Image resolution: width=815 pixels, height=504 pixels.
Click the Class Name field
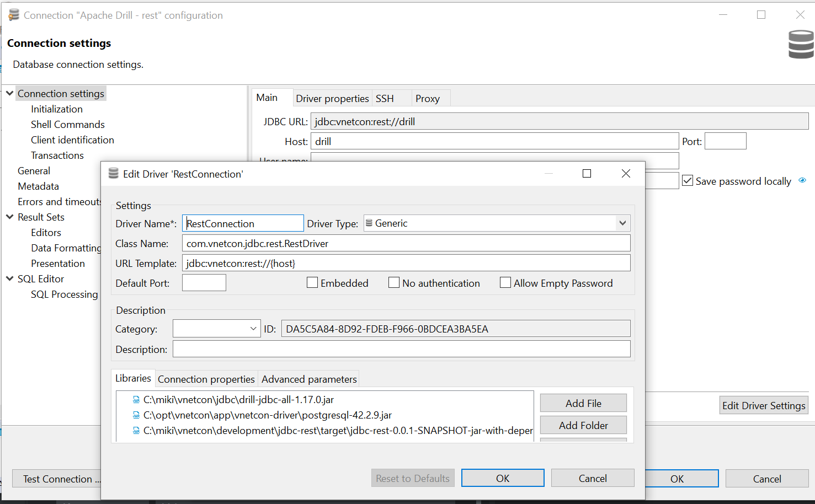(406, 243)
